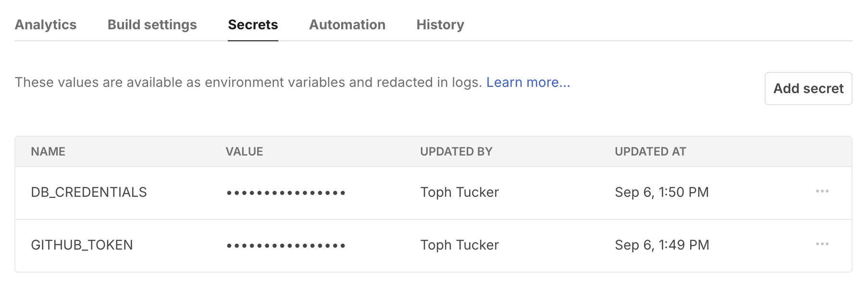The image size is (868, 288).
Task: Sort the table by UPDATED AT
Action: pyautogui.click(x=651, y=151)
